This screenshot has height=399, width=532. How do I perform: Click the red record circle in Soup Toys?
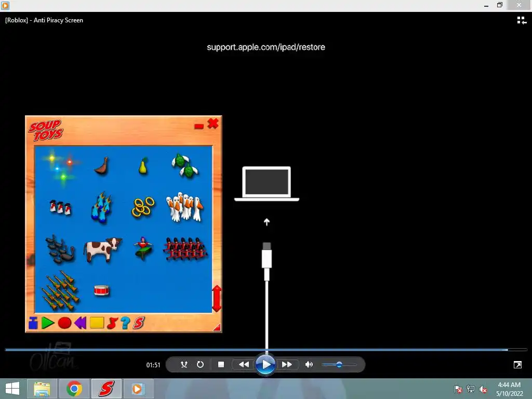click(x=64, y=323)
